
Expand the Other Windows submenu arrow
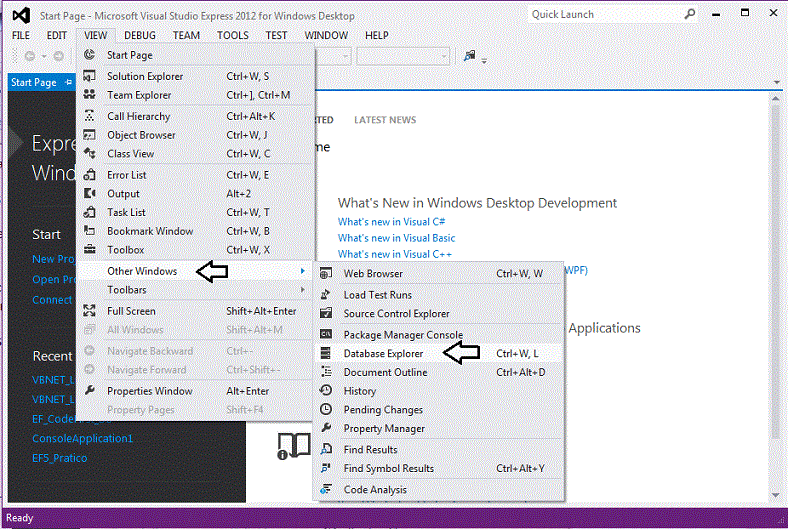(303, 271)
